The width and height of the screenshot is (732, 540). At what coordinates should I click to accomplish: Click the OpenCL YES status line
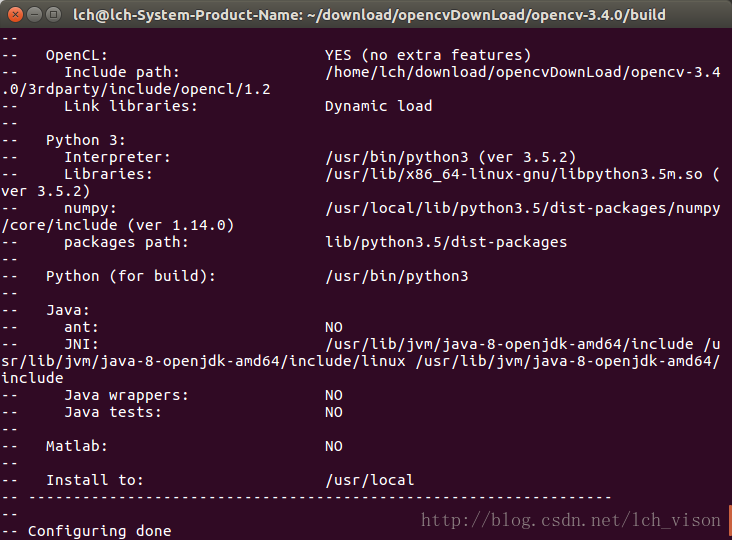pyautogui.click(x=428, y=55)
